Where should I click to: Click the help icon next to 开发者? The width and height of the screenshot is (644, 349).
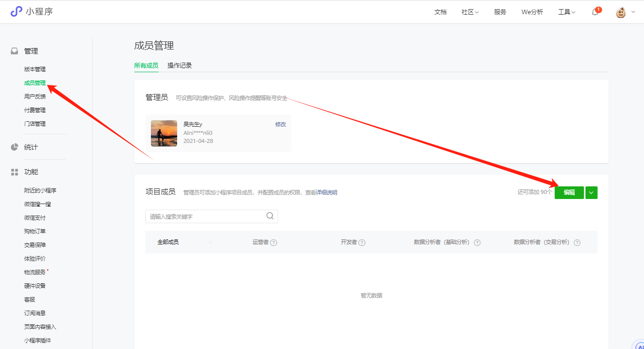[x=362, y=242]
